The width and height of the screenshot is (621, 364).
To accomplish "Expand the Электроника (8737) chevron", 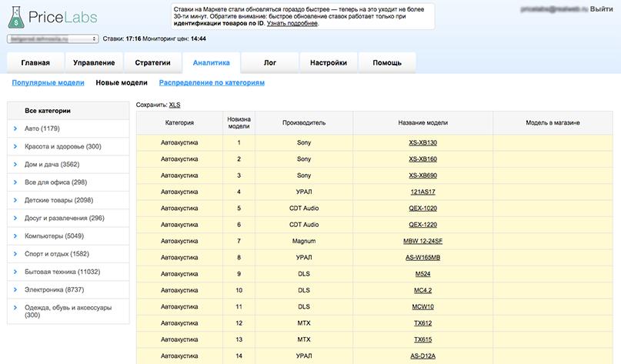I will [15, 289].
